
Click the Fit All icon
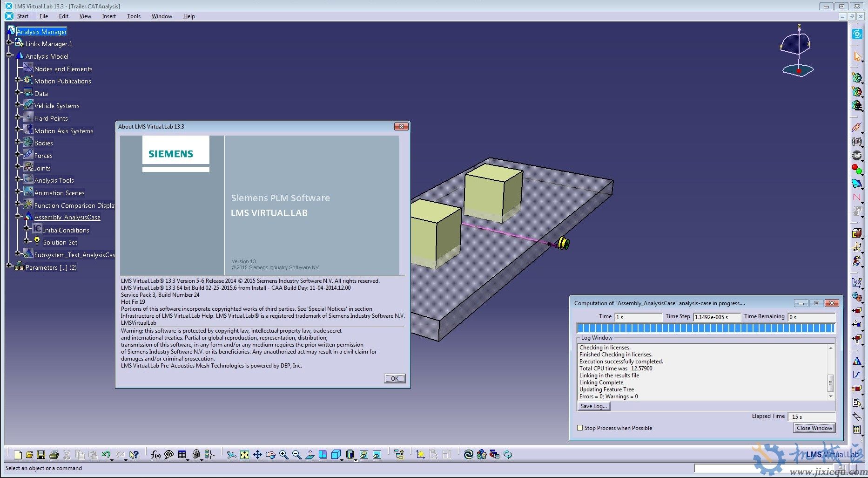(x=245, y=454)
